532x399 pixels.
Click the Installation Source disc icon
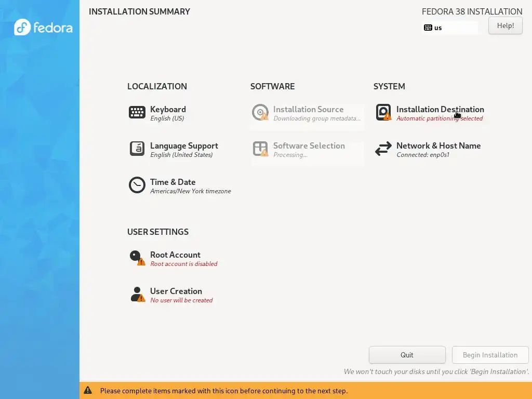(x=260, y=112)
